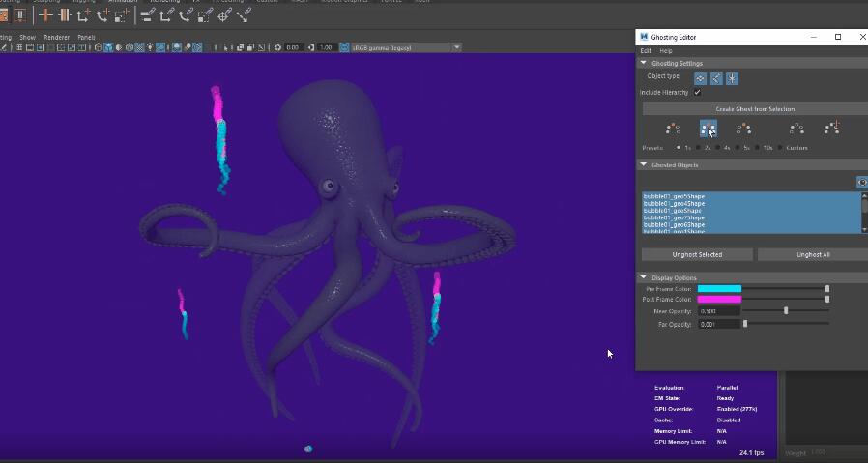Collapse the Ghosted Objects section
The height and width of the screenshot is (463, 868).
click(x=643, y=164)
